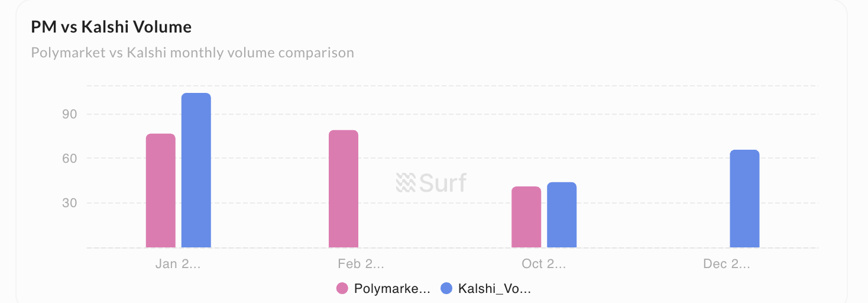Viewport: 868px width, 303px height.
Task: Click the Surf watermark text
Action: pos(443,183)
